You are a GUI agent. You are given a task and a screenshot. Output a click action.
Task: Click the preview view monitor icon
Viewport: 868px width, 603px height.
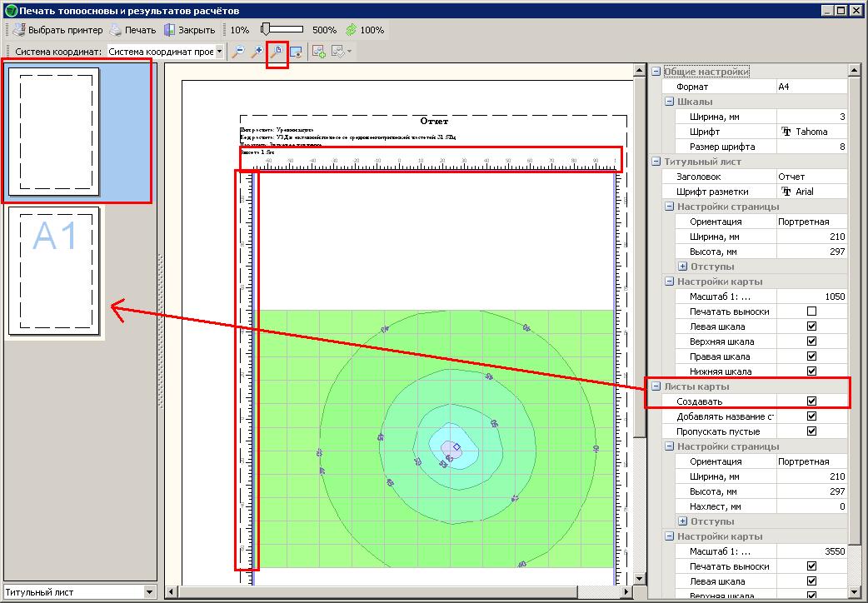point(295,52)
